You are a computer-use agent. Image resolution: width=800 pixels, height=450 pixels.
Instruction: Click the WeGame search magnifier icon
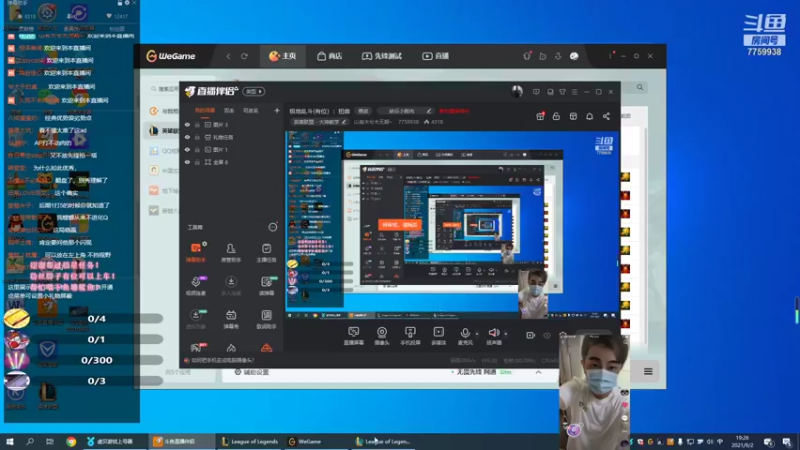(x=640, y=87)
